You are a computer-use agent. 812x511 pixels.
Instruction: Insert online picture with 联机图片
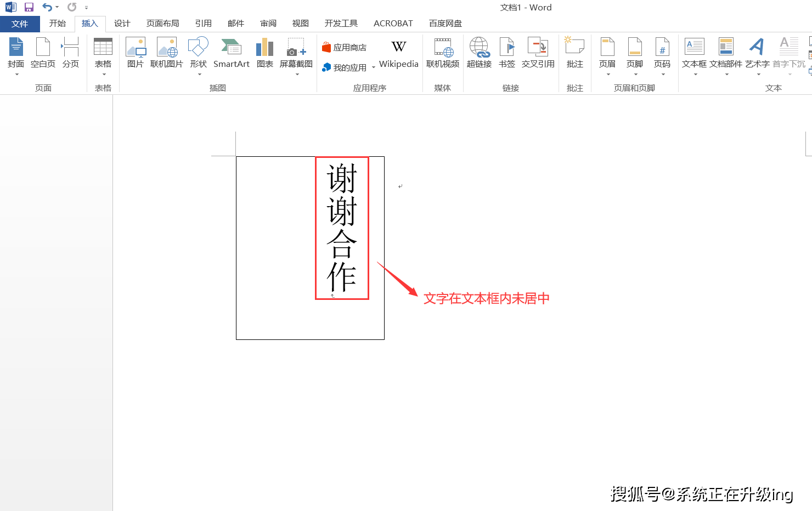[167, 53]
